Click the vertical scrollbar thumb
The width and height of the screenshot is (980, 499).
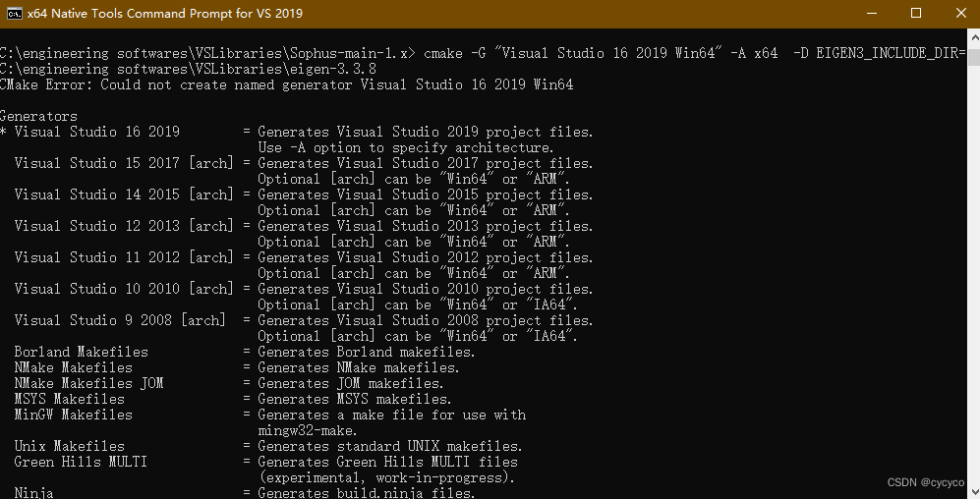click(x=974, y=57)
